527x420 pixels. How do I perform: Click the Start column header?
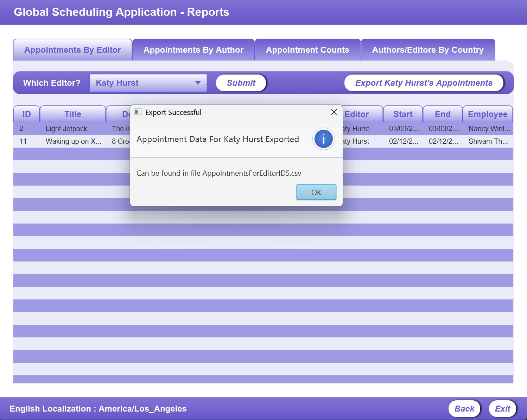(402, 114)
